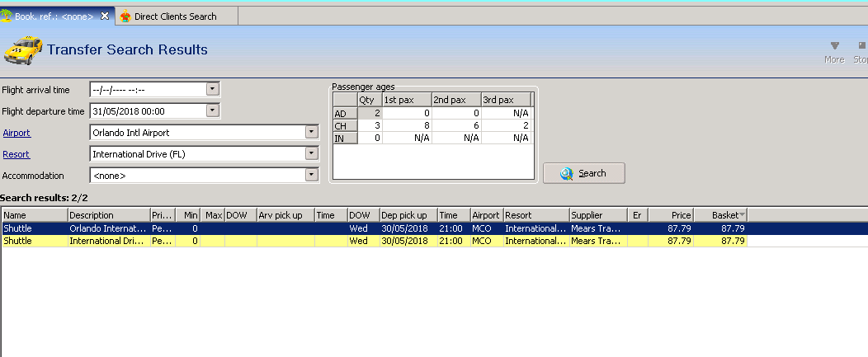Screen dimensions: 868x357
Task: Sort results by Description column
Action: point(109,215)
